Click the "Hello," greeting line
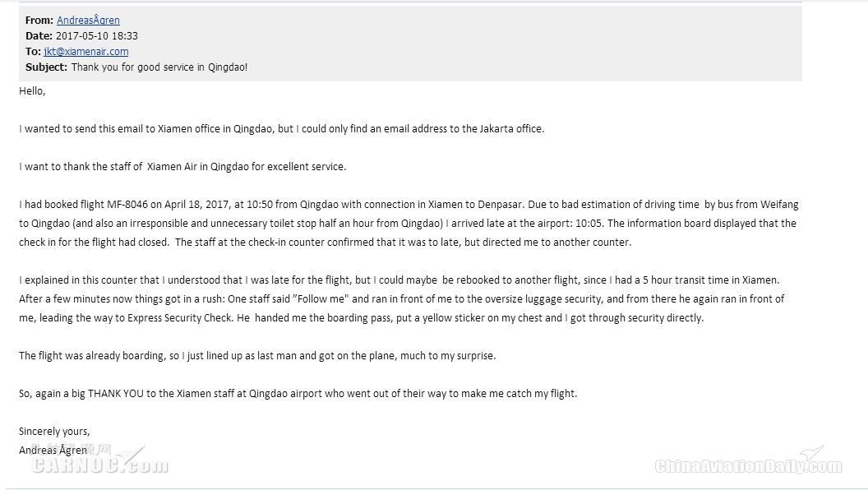868x490 pixels. tap(32, 90)
